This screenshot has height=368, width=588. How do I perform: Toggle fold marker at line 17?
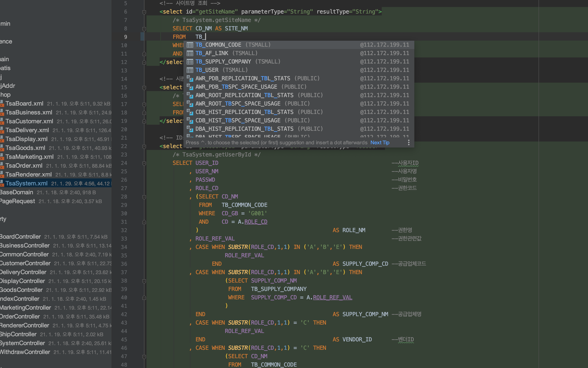[x=144, y=104]
